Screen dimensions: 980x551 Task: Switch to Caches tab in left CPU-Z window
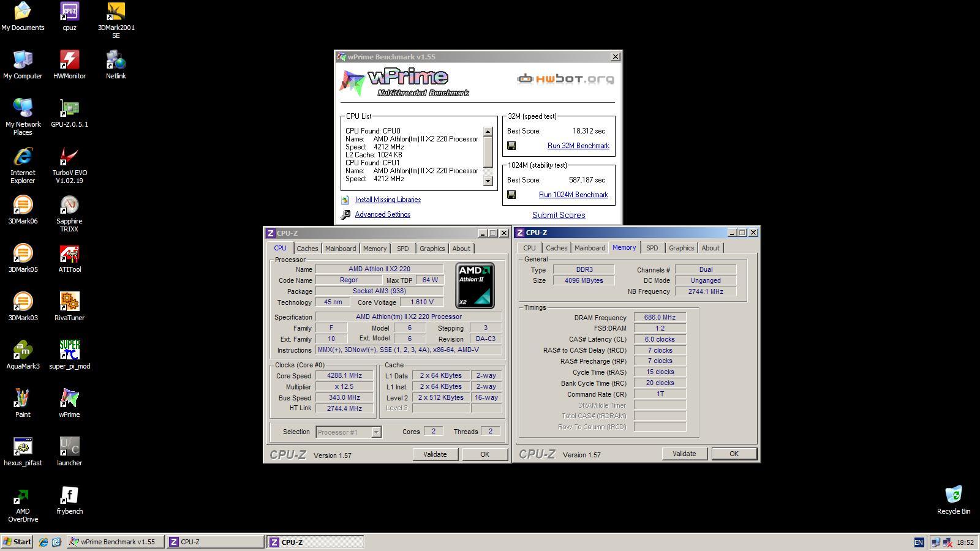307,249
